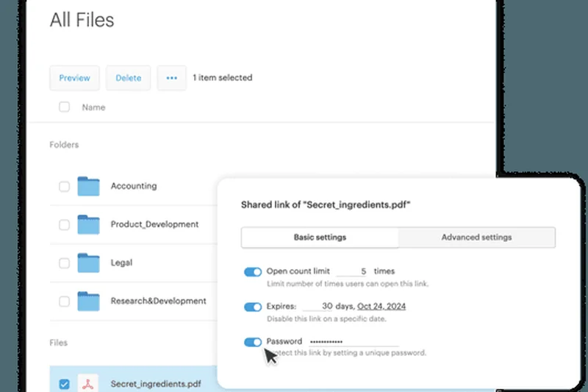Viewport: 588px width, 392px height.
Task: Open the three-dots more actions button
Action: 171,78
